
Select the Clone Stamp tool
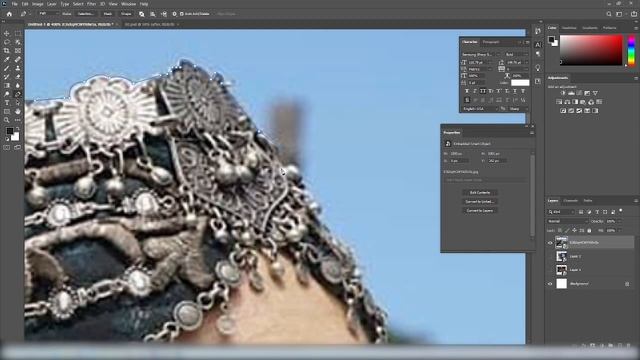[18, 68]
